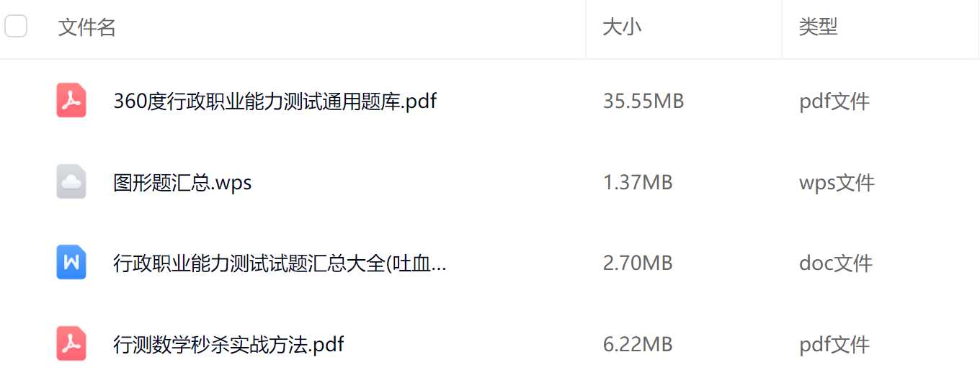Open file 360度行政职业能力测试通用题库.pdf
980x388 pixels.
tap(275, 101)
